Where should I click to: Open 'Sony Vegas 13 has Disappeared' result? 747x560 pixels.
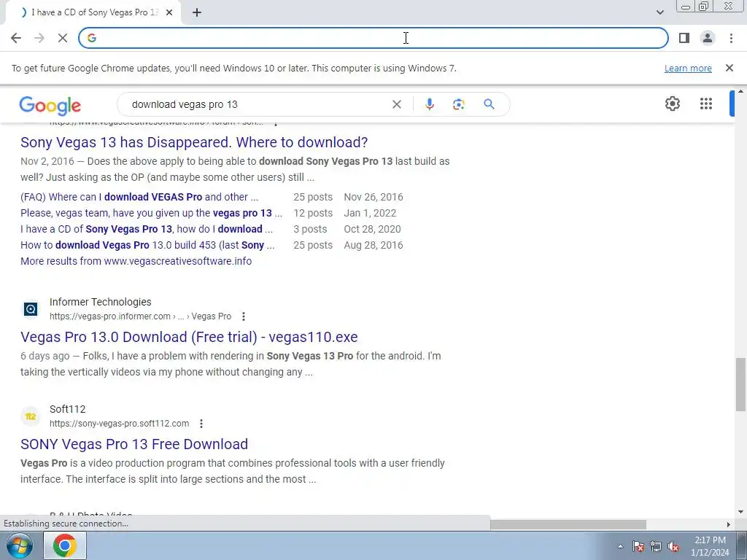tap(194, 142)
